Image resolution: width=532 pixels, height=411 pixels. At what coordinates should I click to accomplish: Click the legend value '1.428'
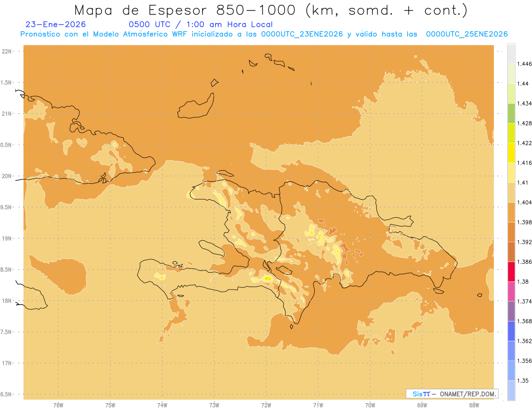524,123
